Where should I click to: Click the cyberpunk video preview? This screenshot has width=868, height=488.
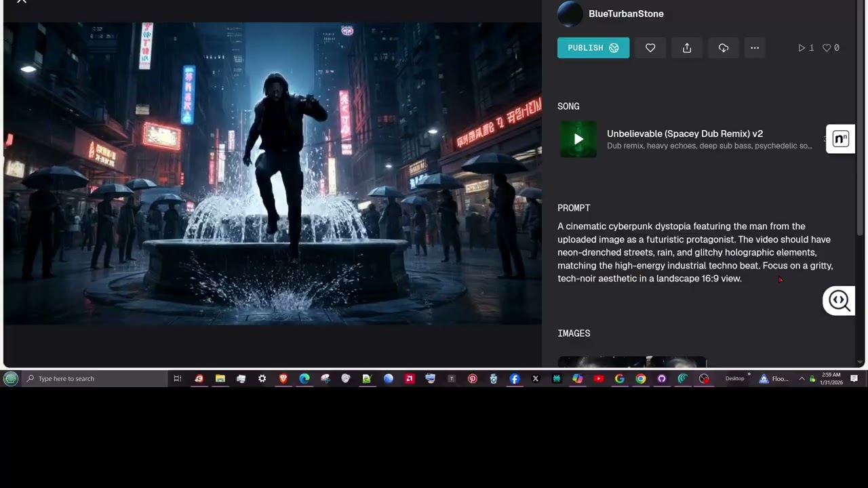tap(273, 174)
